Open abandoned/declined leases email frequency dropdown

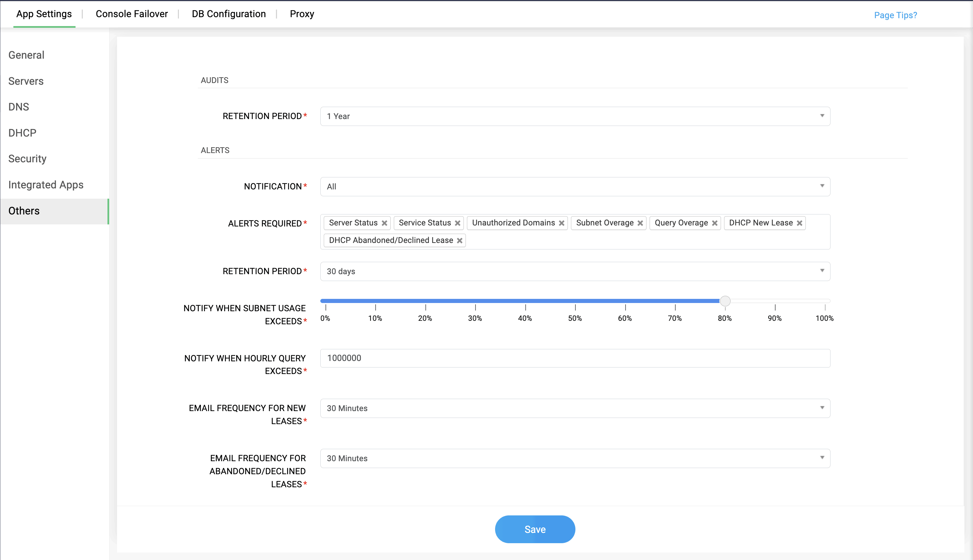(575, 458)
